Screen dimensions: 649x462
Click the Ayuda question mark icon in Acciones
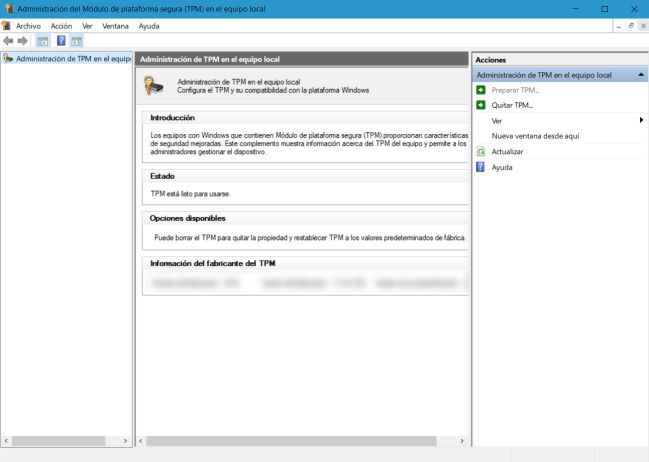point(481,167)
